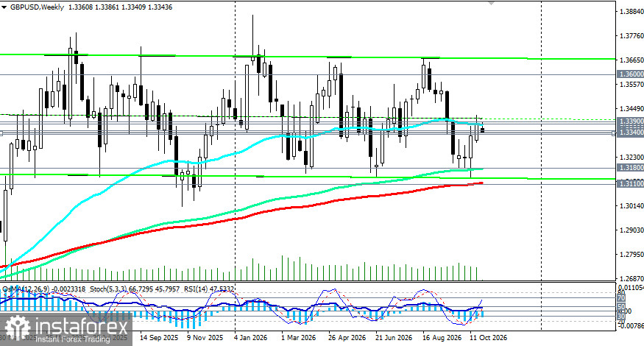
Task: Click the 1.34490 price axis value
Action: point(631,109)
